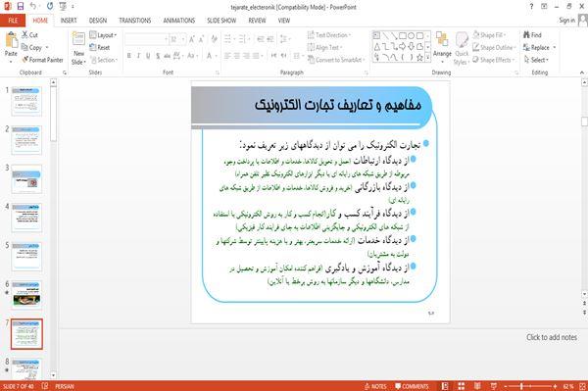Open the Select menu in Editing

click(x=536, y=60)
